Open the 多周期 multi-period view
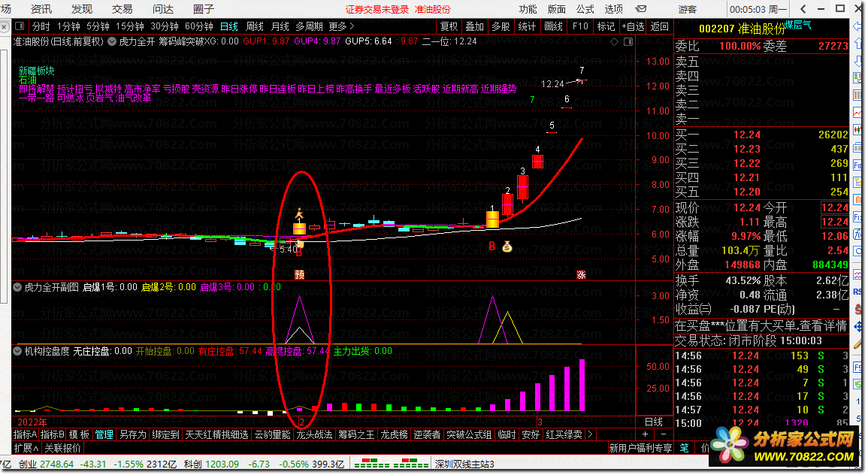This screenshot has width=868, height=475. tap(309, 26)
